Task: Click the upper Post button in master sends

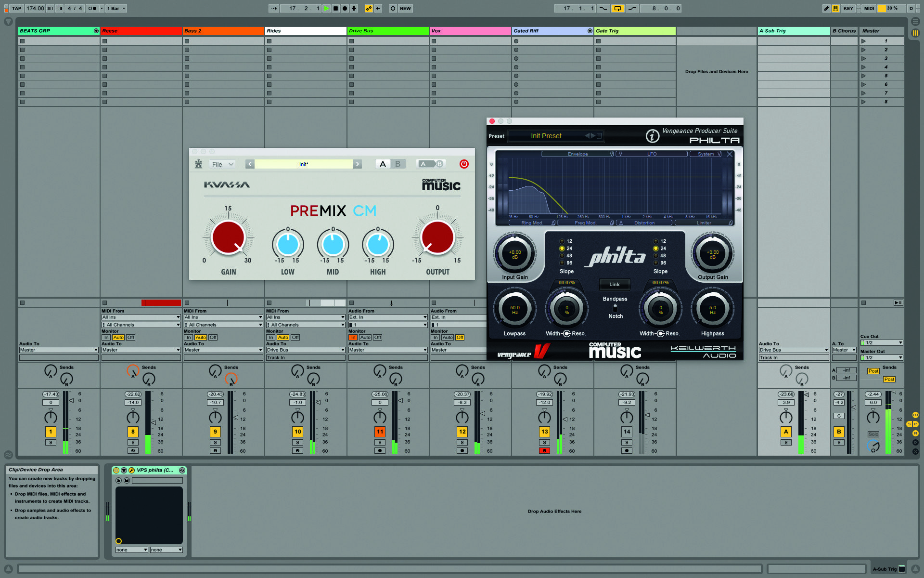Action: point(873,371)
